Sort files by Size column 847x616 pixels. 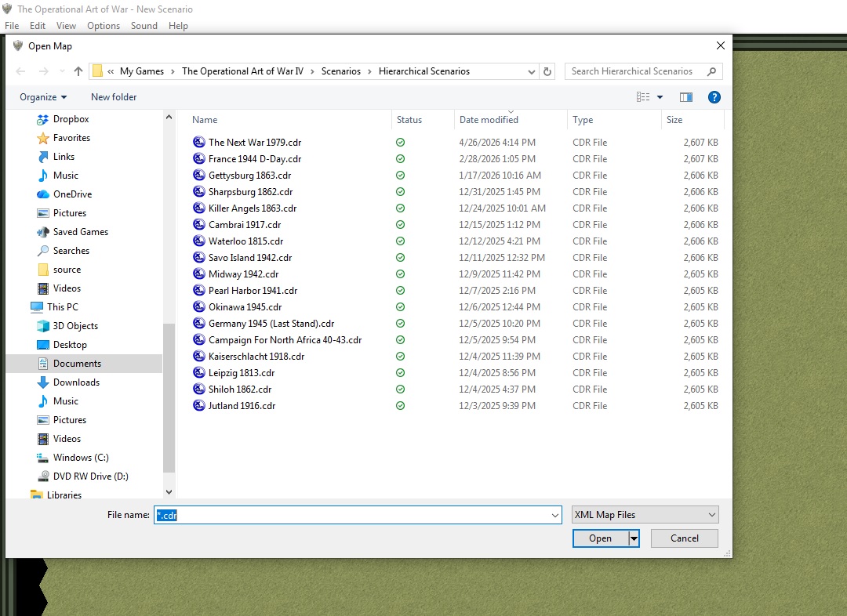point(674,120)
